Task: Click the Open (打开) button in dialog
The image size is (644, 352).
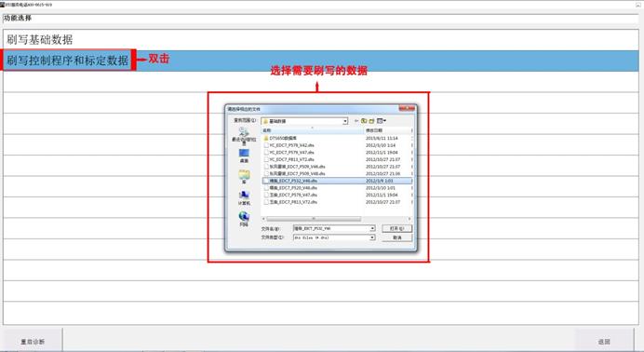Action: (x=396, y=228)
